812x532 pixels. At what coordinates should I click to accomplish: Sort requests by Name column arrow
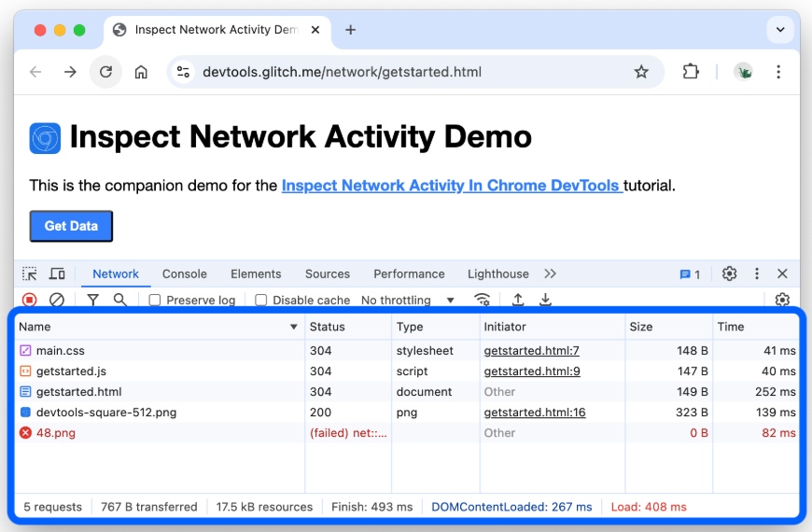tap(294, 327)
